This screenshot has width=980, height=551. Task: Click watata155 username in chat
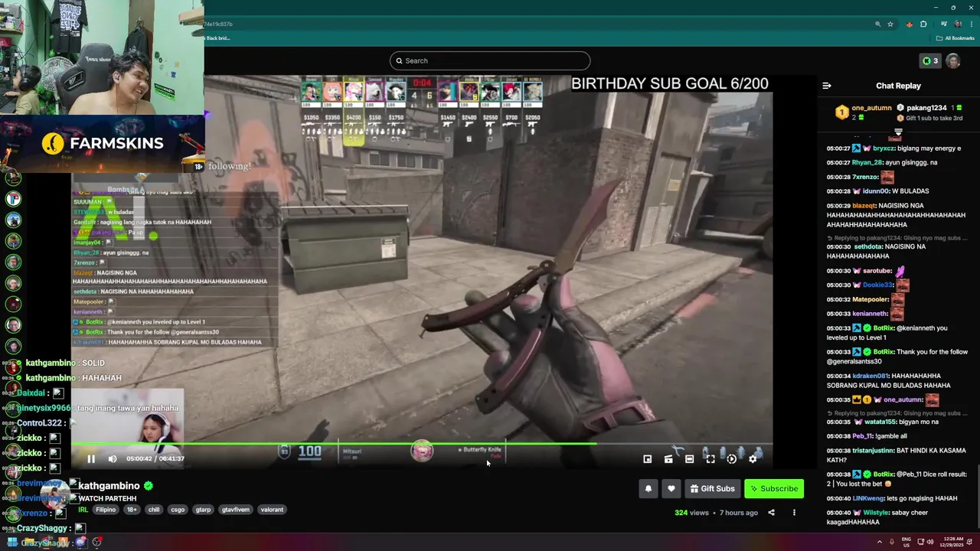(x=880, y=422)
